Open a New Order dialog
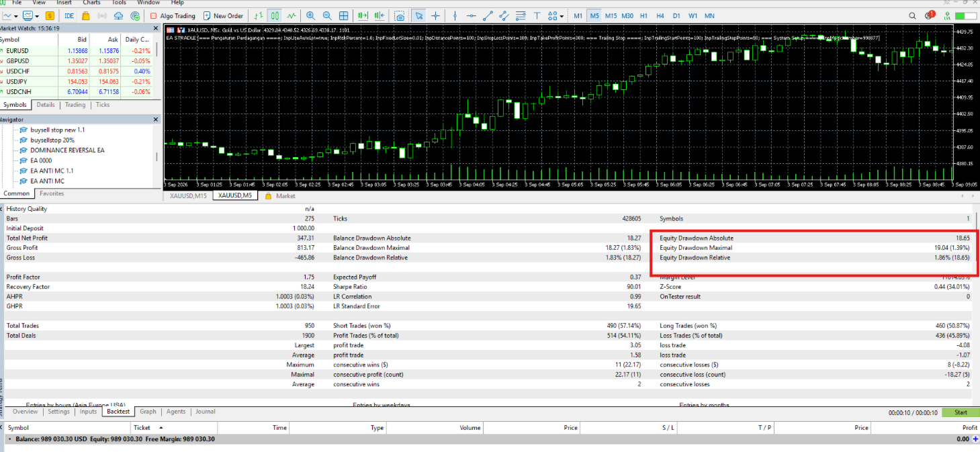Screen dimensions: 980x452 tap(222, 15)
